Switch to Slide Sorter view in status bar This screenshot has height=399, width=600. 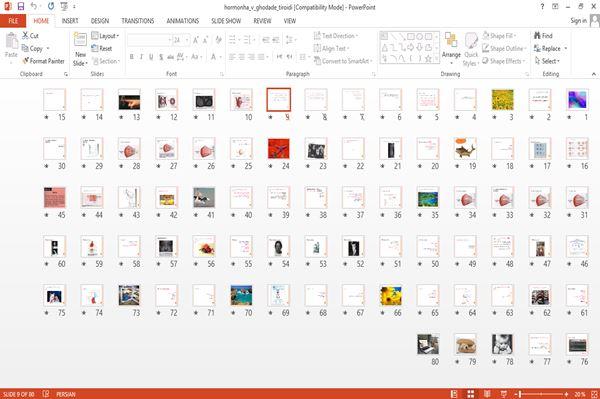471,394
